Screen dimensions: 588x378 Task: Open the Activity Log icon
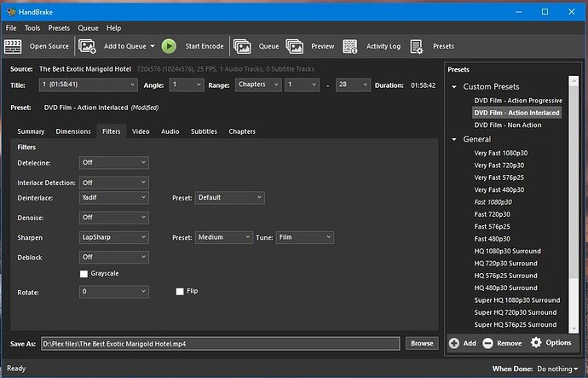coord(350,46)
